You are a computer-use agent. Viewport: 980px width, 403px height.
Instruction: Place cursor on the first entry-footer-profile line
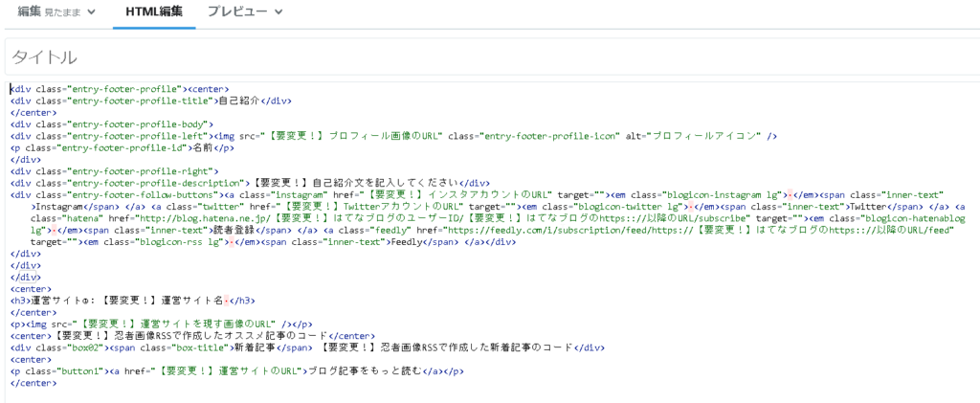point(120,89)
